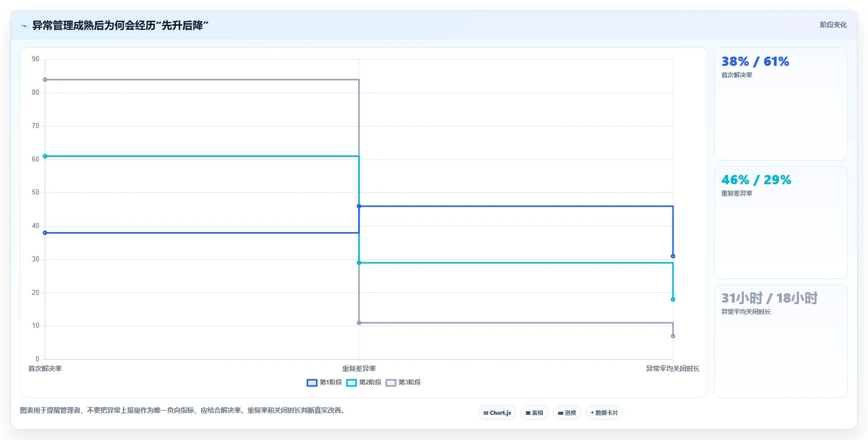Open the 38% / 61% 首次解决率 card
The width and height of the screenshot is (868, 440).
tap(781, 104)
